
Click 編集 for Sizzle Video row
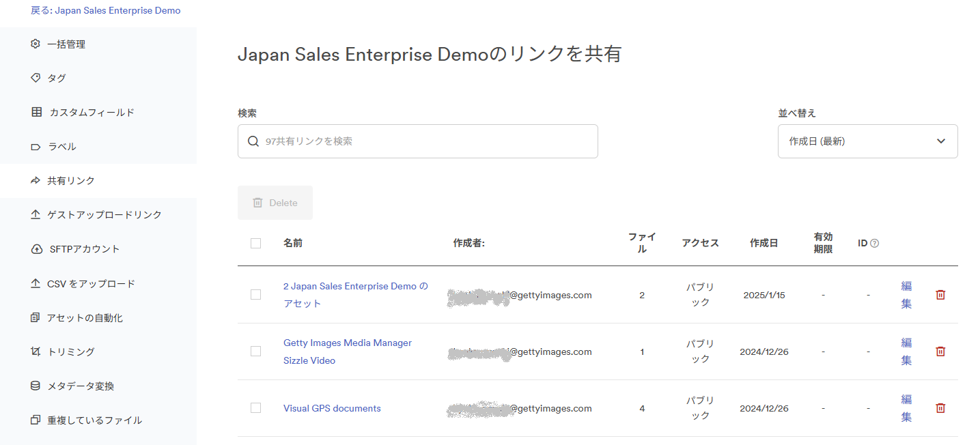click(906, 351)
